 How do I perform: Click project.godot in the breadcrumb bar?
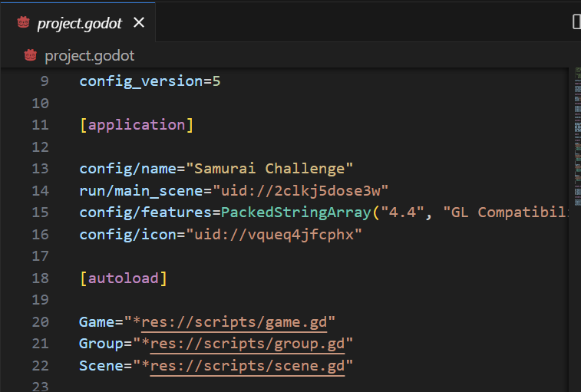pyautogui.click(x=89, y=56)
